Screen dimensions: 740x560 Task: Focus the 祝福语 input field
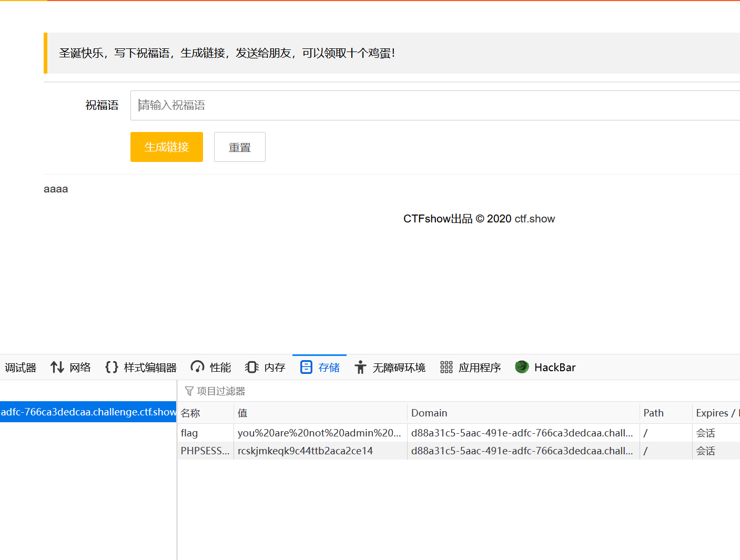click(x=435, y=105)
